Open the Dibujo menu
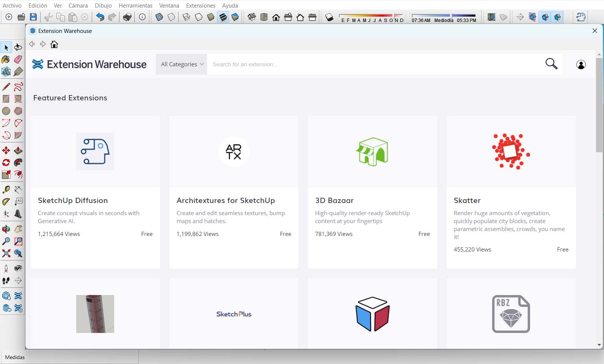The width and height of the screenshot is (604, 364). click(103, 5)
